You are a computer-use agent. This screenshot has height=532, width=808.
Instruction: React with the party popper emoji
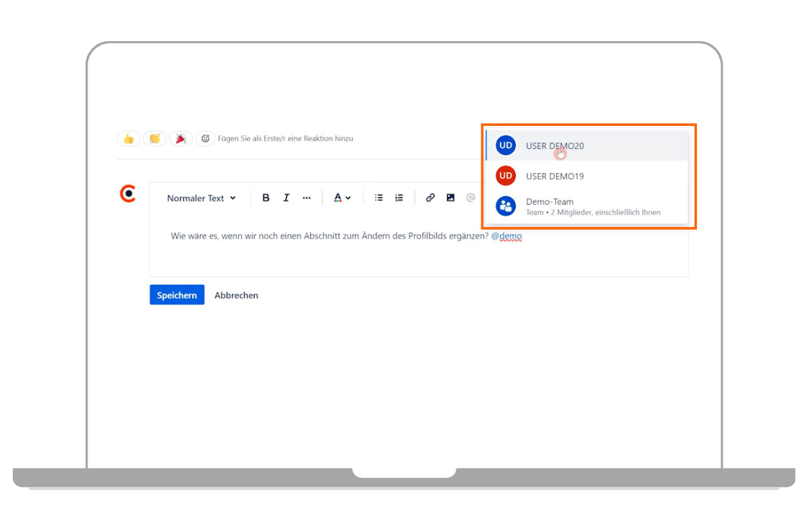point(180,139)
